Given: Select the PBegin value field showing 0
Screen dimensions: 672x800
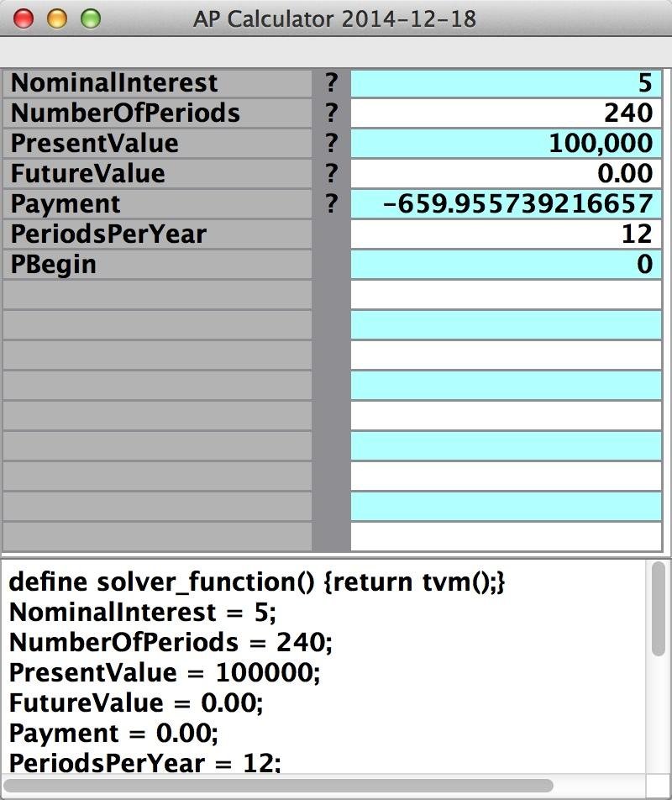Looking at the screenshot, I should tap(506, 264).
